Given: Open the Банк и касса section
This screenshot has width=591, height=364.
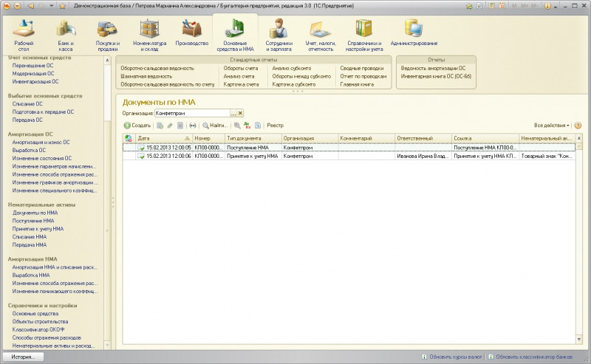Looking at the screenshot, I should pos(66,35).
